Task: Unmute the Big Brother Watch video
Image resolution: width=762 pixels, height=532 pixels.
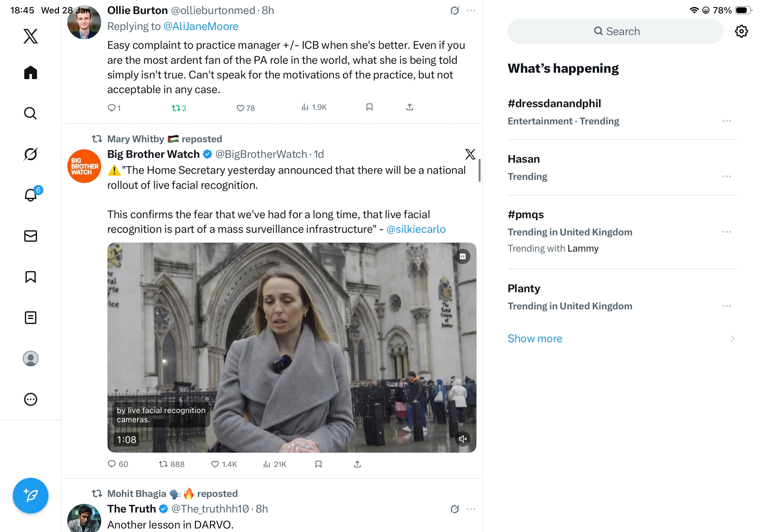Action: pos(463,439)
